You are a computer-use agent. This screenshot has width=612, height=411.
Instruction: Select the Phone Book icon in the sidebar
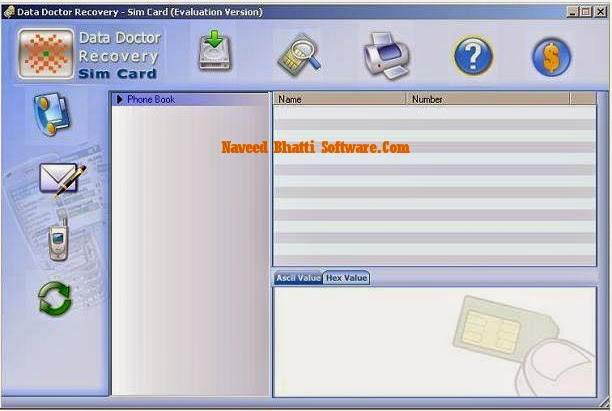click(52, 114)
